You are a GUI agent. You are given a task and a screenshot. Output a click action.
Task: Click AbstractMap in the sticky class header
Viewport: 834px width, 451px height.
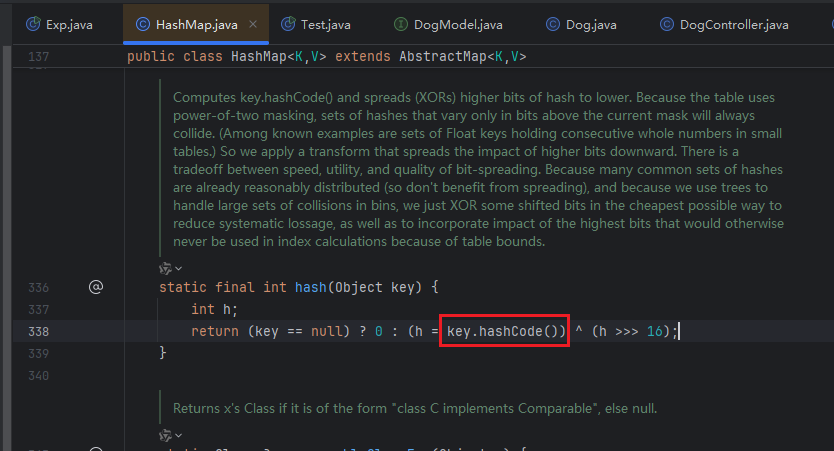click(444, 56)
